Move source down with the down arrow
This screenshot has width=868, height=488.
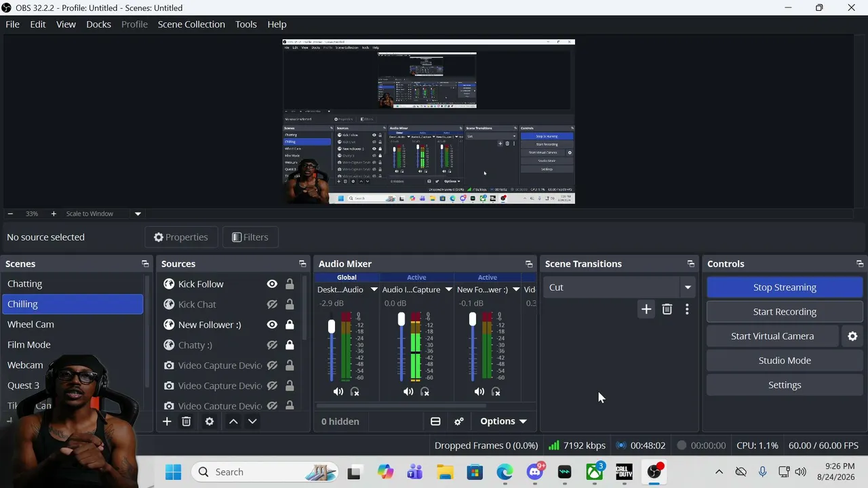252,422
